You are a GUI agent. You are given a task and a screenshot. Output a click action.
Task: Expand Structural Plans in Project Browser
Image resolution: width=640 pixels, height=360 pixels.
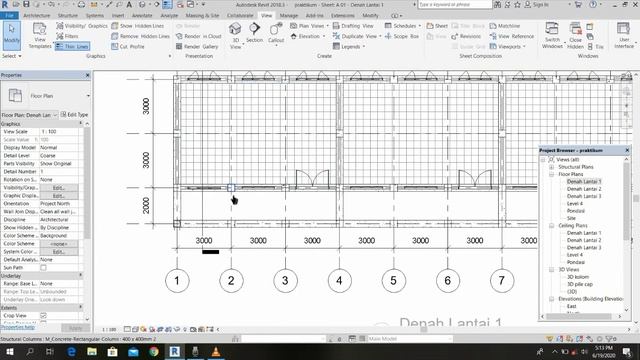point(551,167)
